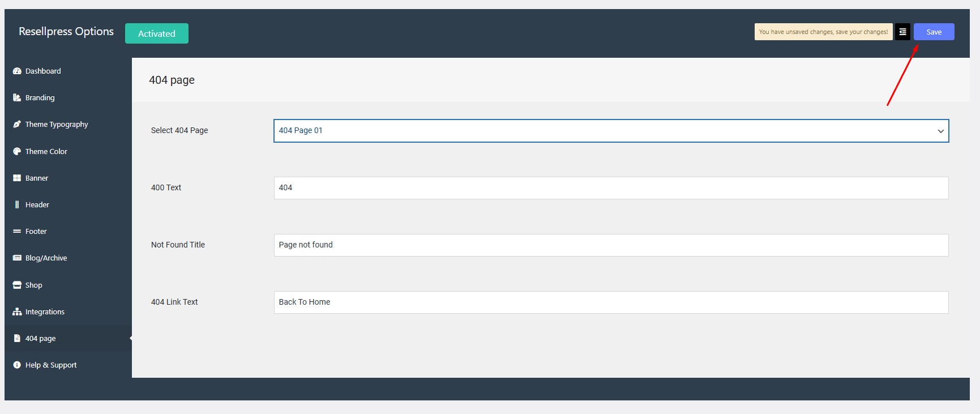This screenshot has height=414, width=980.
Task: Open the Select 404 Page dropdown
Action: pyautogui.click(x=606, y=131)
